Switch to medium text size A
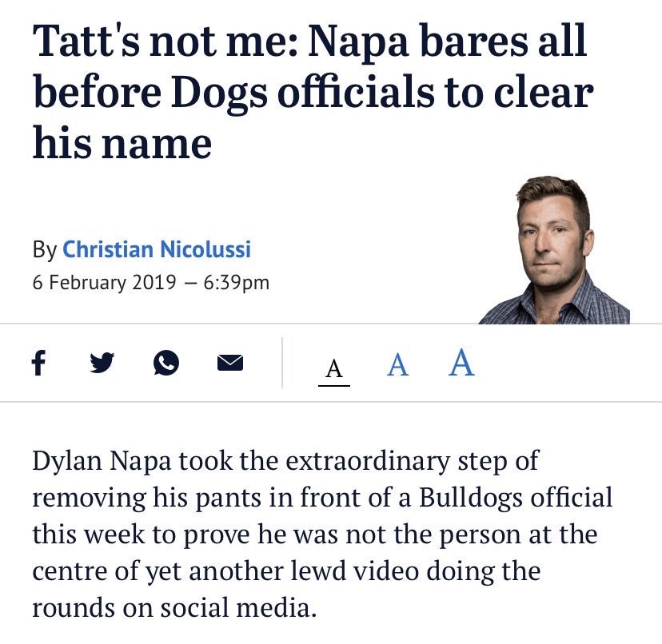 [x=397, y=365]
